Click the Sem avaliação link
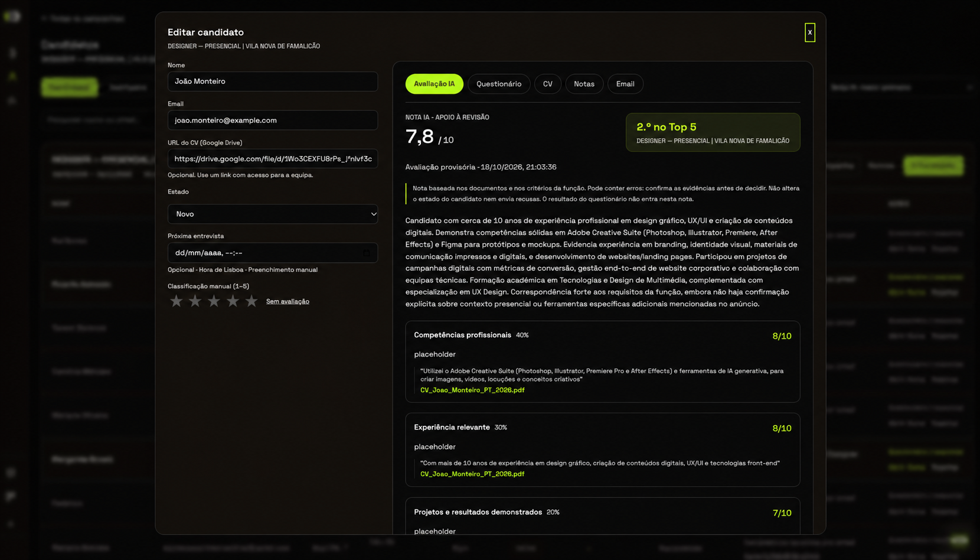This screenshot has height=560, width=980. pyautogui.click(x=288, y=301)
